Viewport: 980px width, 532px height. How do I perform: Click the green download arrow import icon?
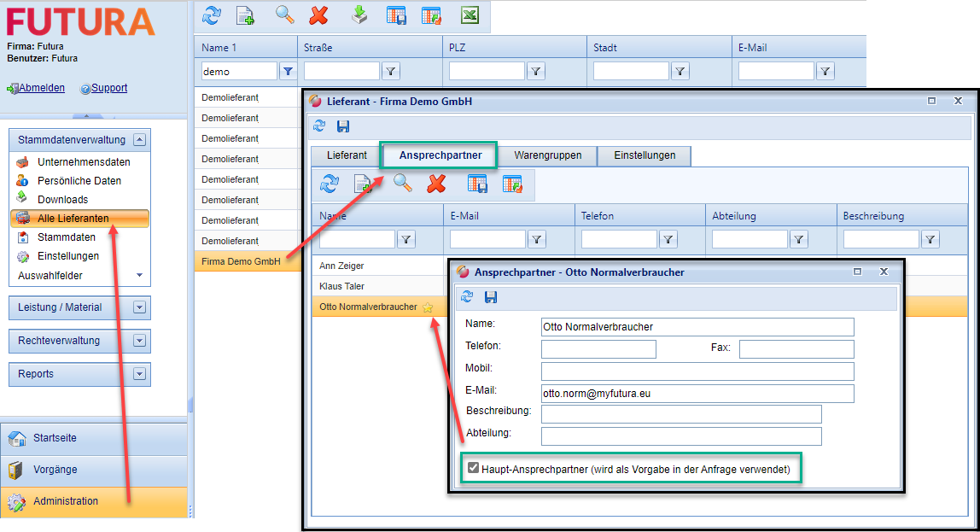click(360, 15)
